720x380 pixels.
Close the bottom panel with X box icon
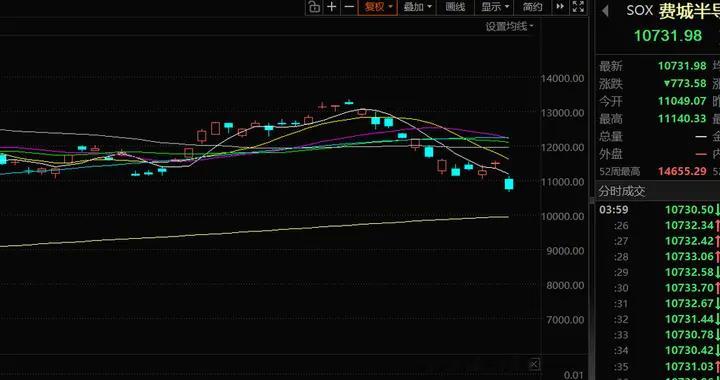point(534,364)
